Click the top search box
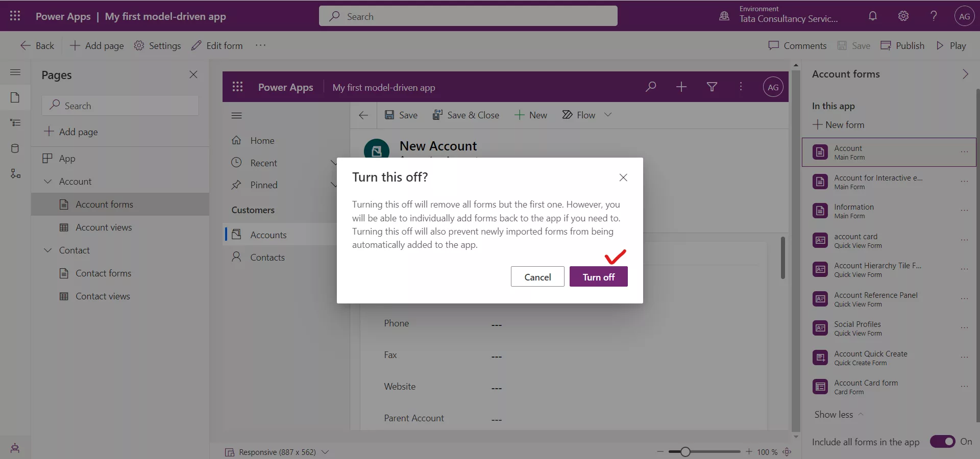The image size is (980, 459). [468, 16]
